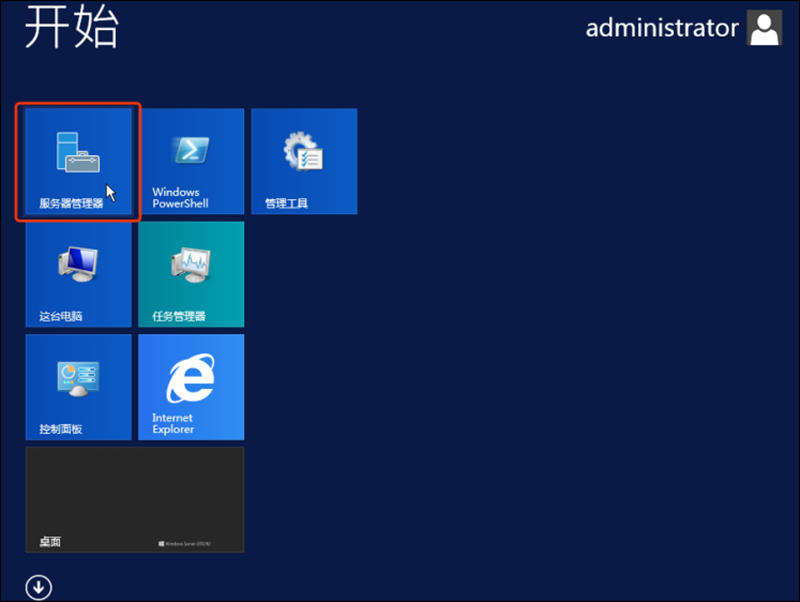Open the 任务管理器 monitor graph icon
The image size is (800, 602).
(x=190, y=264)
